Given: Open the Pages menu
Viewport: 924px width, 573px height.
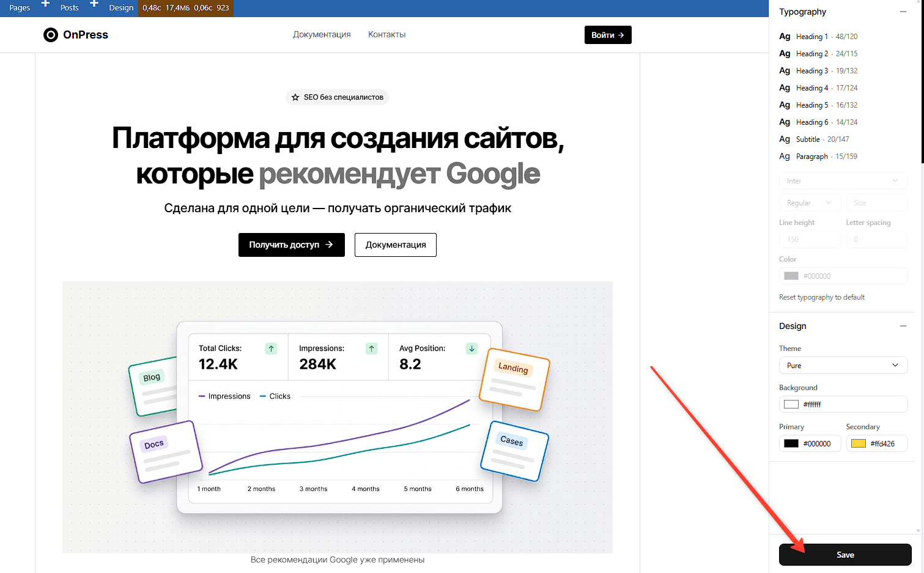Looking at the screenshot, I should (x=20, y=8).
